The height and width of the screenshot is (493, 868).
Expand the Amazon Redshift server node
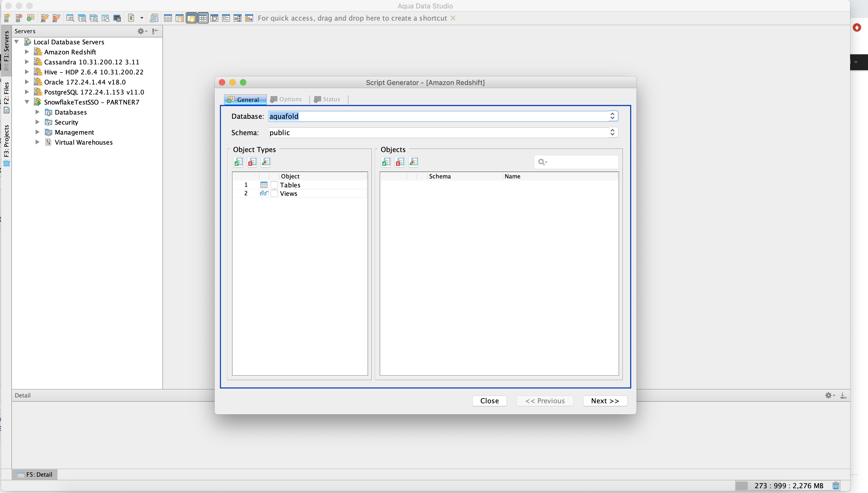27,52
